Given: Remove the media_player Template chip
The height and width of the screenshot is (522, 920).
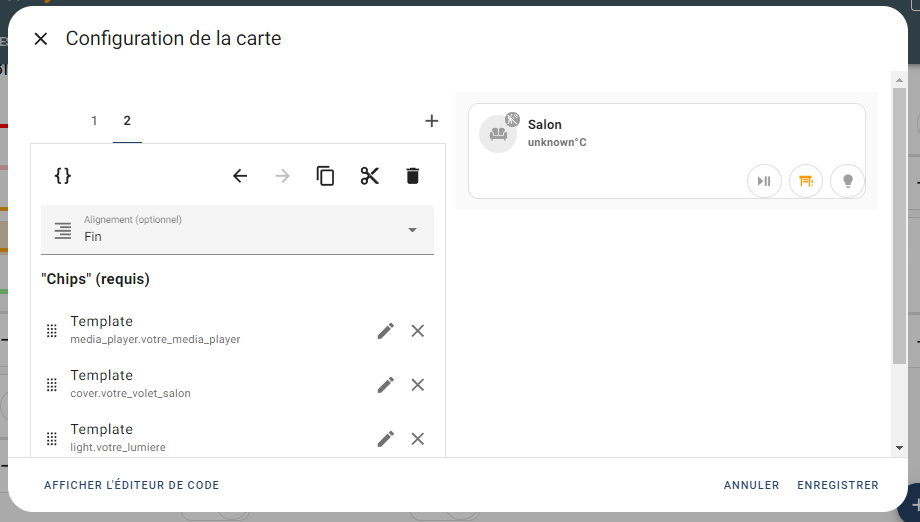Looking at the screenshot, I should pyautogui.click(x=418, y=331).
